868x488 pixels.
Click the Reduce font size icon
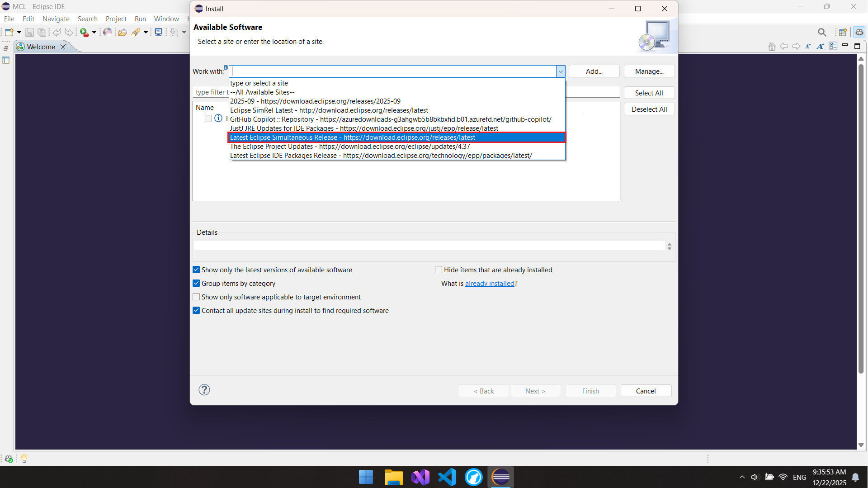pyautogui.click(x=808, y=46)
